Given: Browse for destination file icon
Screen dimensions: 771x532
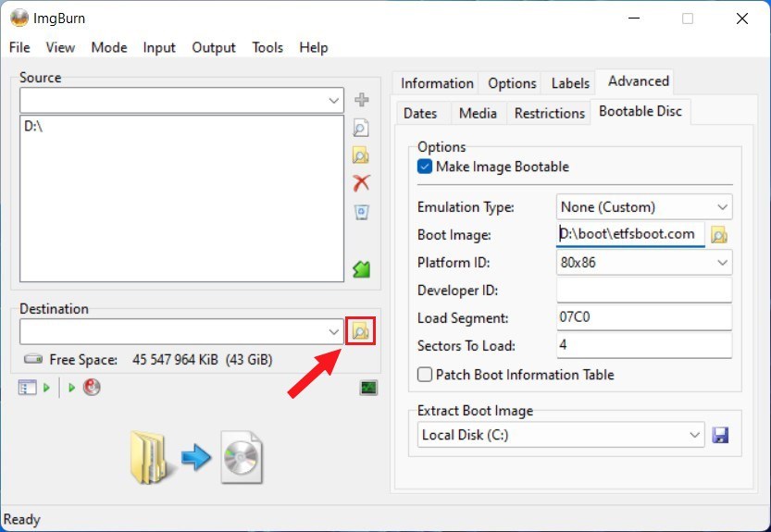Looking at the screenshot, I should point(360,331).
